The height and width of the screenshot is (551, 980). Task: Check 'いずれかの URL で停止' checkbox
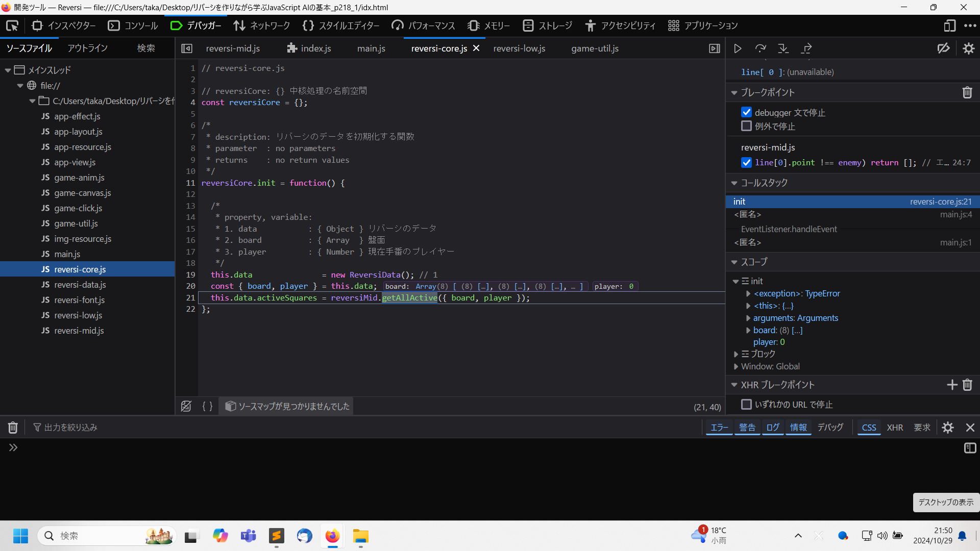coord(746,404)
